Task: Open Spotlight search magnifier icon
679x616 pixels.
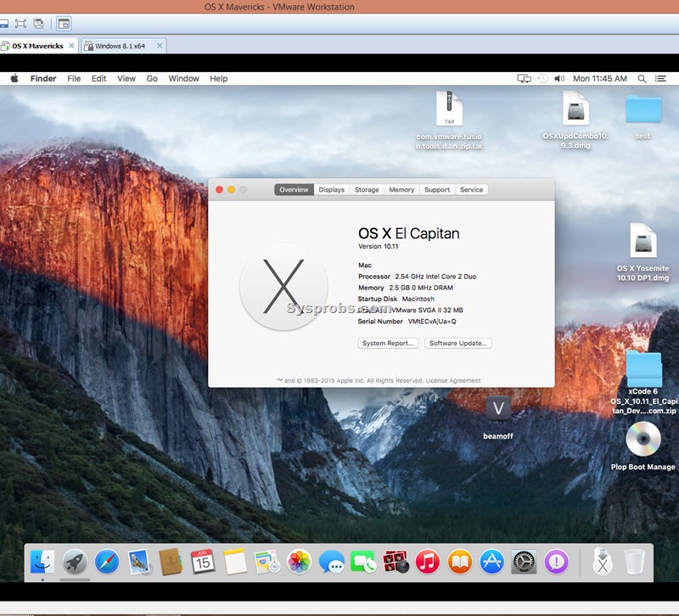Action: point(642,78)
